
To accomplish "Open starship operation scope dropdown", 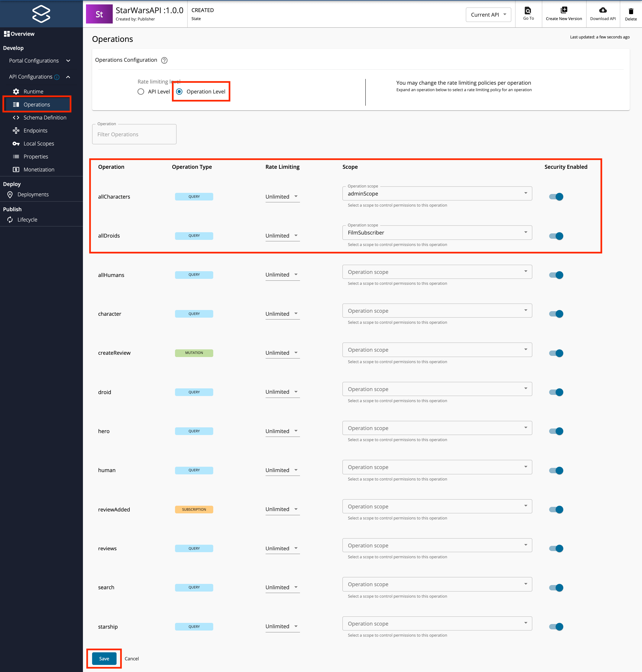I will tap(437, 623).
